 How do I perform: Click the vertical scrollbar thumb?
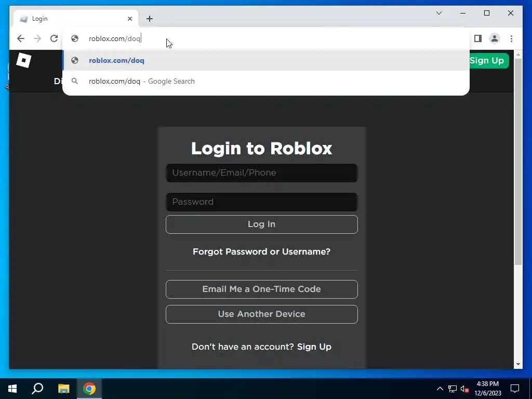point(518,161)
